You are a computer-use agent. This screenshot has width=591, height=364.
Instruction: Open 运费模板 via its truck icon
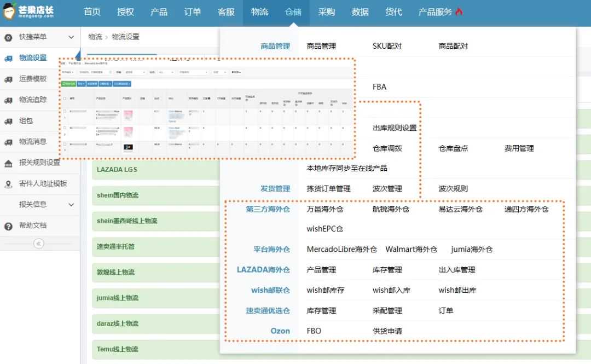coord(8,79)
